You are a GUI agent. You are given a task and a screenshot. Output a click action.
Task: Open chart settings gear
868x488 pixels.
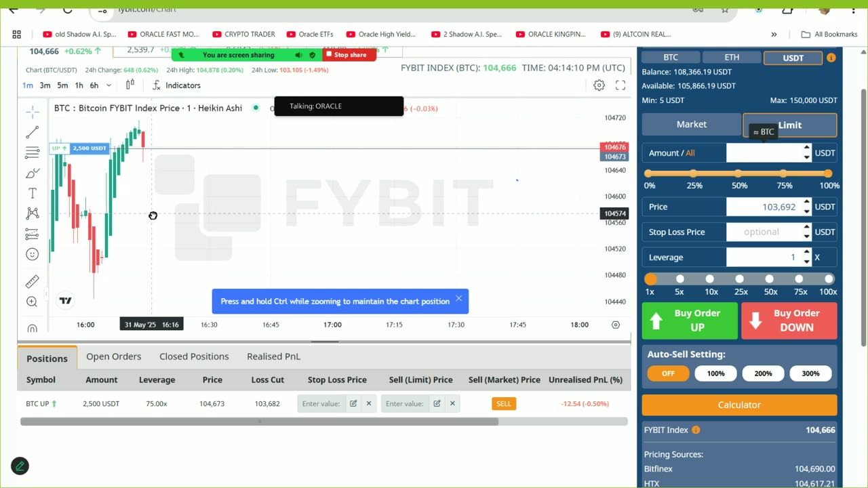click(599, 85)
